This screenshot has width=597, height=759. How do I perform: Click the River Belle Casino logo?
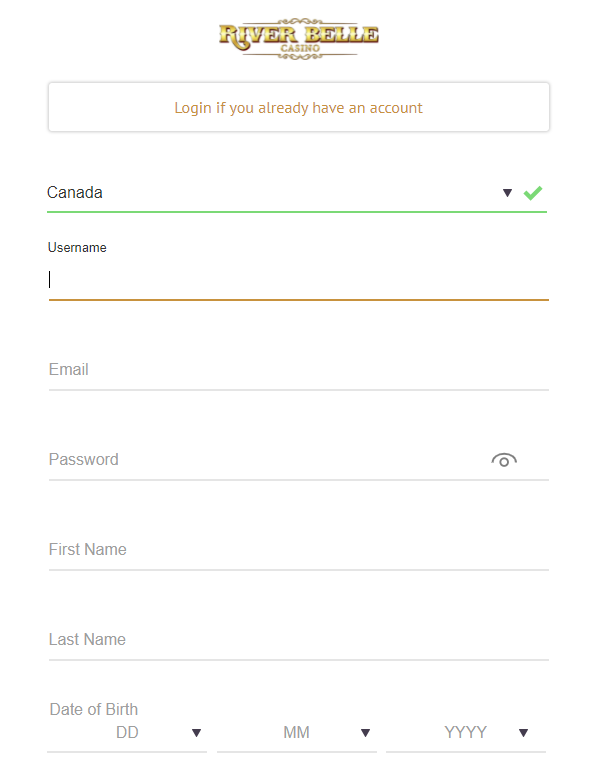[x=299, y=39]
